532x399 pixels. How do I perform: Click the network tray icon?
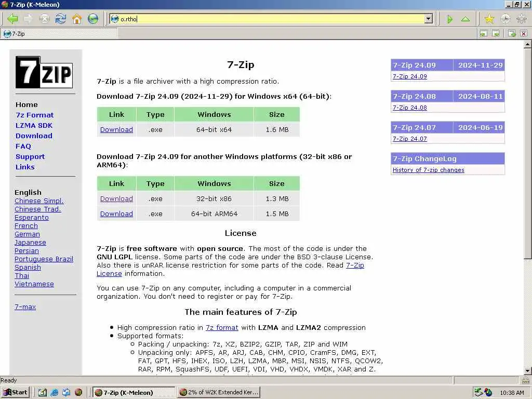[478, 392]
